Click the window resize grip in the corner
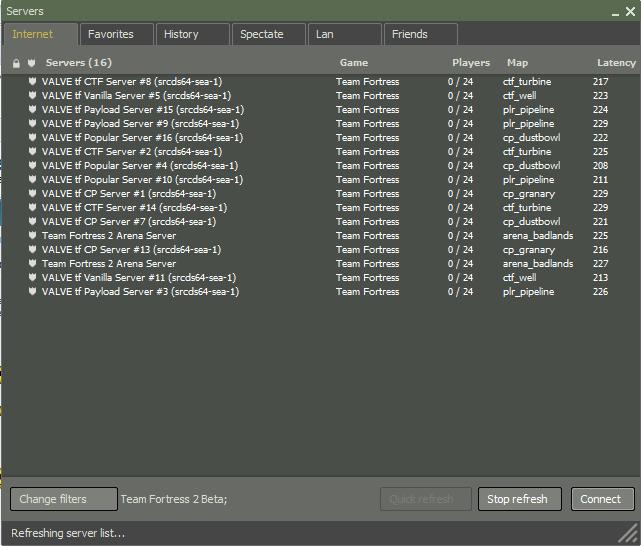This screenshot has height=546, width=641. pyautogui.click(x=628, y=533)
